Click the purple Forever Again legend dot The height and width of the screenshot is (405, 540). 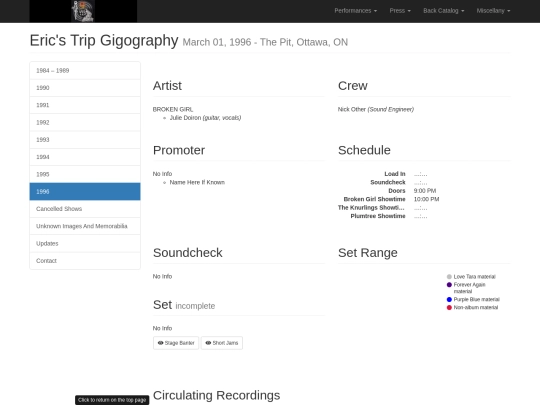pyautogui.click(x=449, y=285)
